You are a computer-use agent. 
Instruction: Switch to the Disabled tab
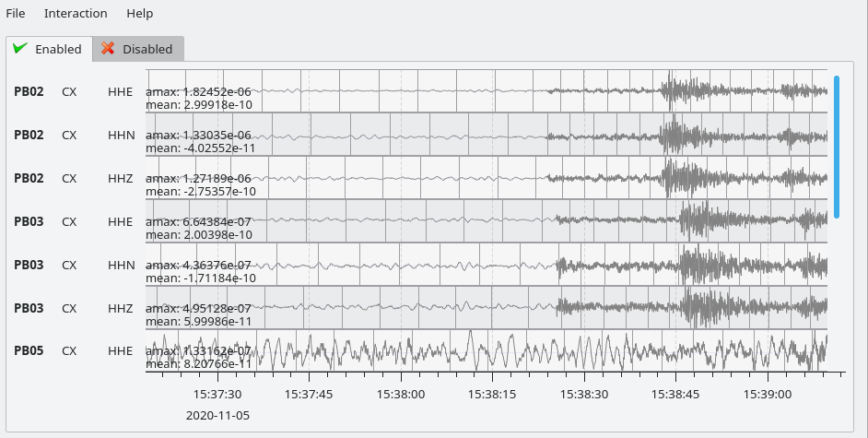tap(138, 49)
